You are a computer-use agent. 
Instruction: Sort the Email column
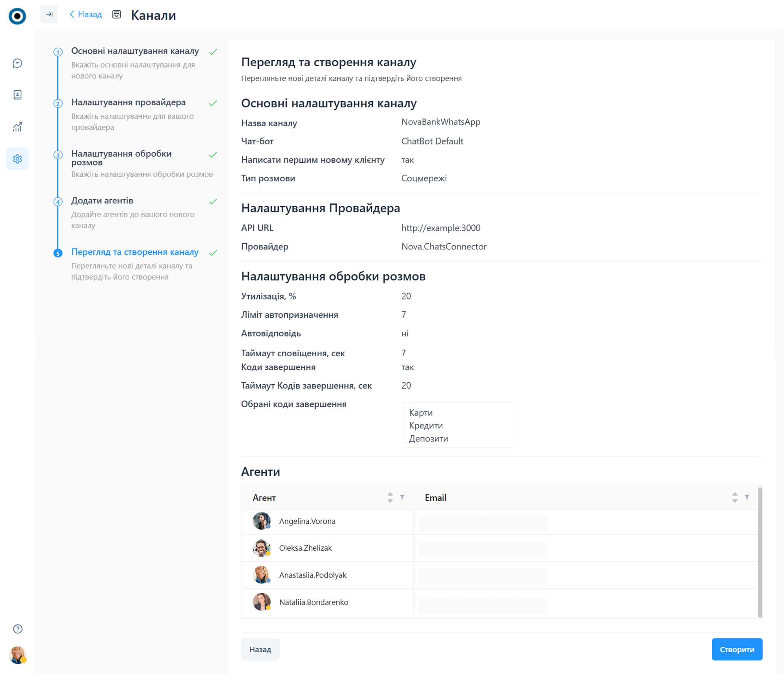coord(734,497)
